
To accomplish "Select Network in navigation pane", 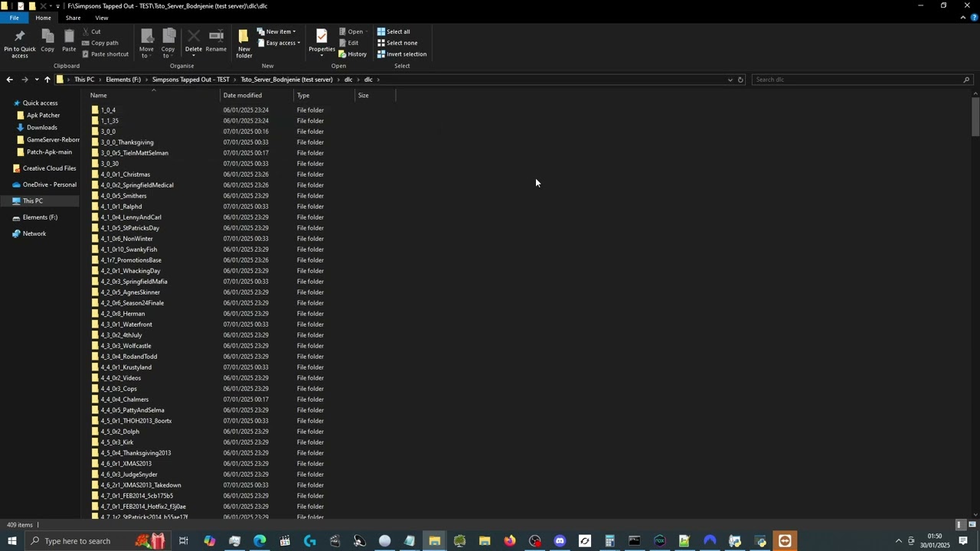I will tap(34, 233).
